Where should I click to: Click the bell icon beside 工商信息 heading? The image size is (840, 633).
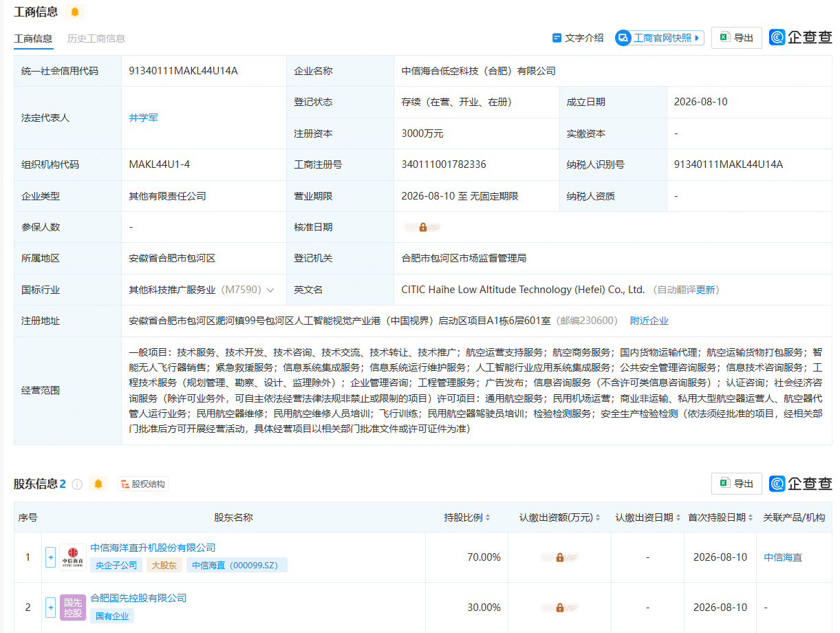tap(75, 12)
